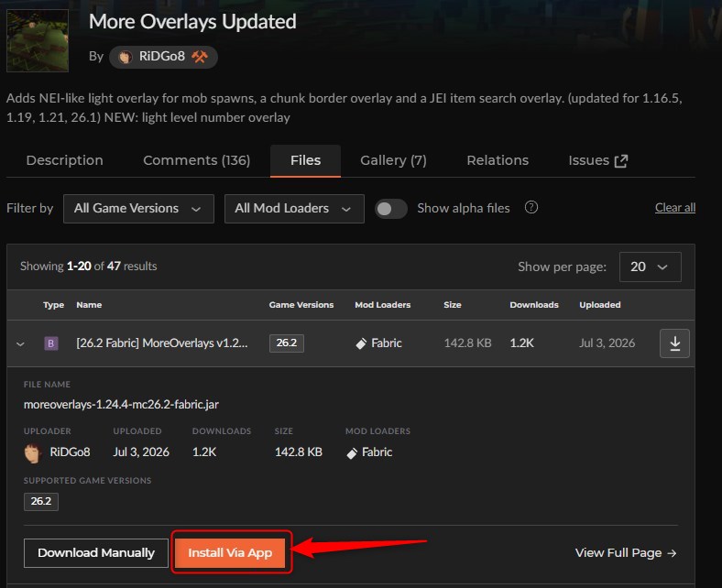The image size is (722, 588).
Task: Click the Fabric loader icon in the table row
Action: [362, 343]
